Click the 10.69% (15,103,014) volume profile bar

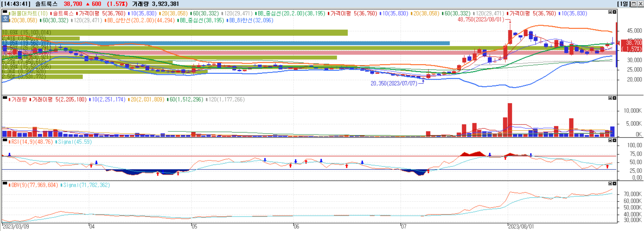point(175,33)
